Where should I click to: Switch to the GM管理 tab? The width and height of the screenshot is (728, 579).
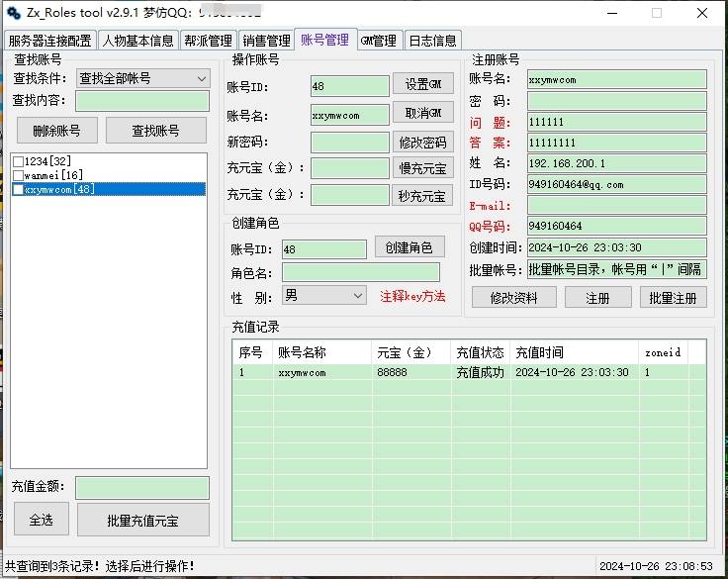click(378, 41)
